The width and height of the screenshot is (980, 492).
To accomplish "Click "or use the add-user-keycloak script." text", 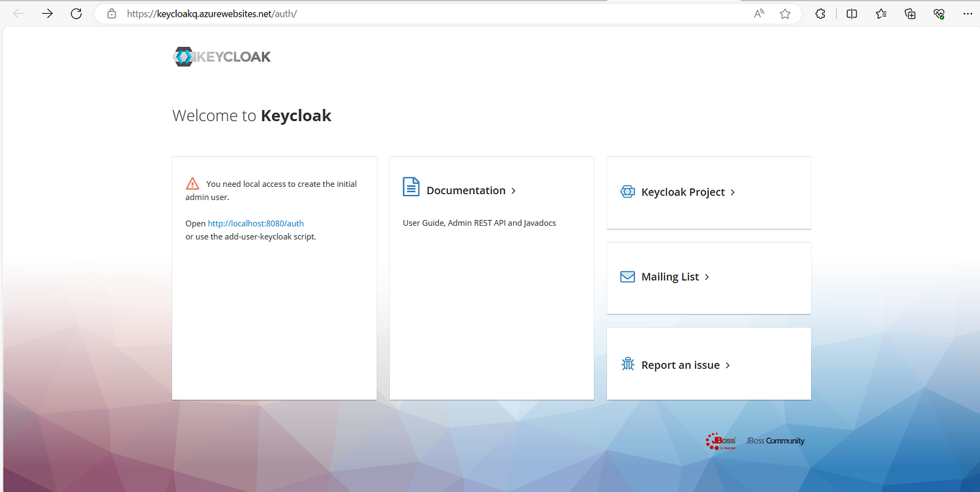I will coord(250,237).
